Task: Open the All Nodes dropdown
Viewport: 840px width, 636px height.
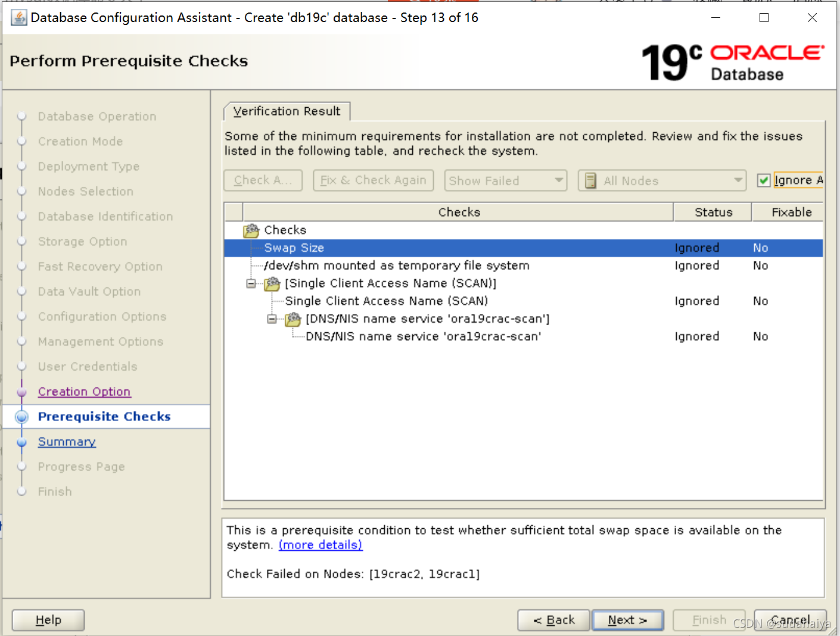Action: pos(662,180)
